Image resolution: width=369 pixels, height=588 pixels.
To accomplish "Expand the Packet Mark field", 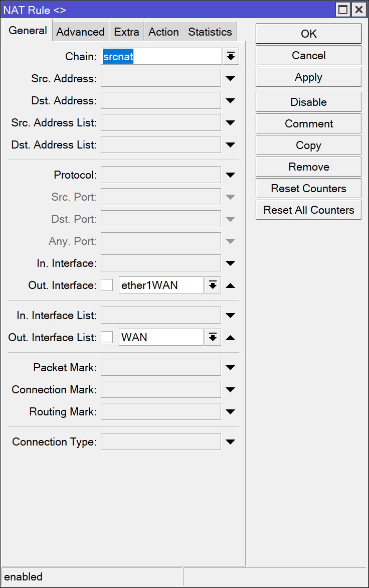I will coord(230,368).
